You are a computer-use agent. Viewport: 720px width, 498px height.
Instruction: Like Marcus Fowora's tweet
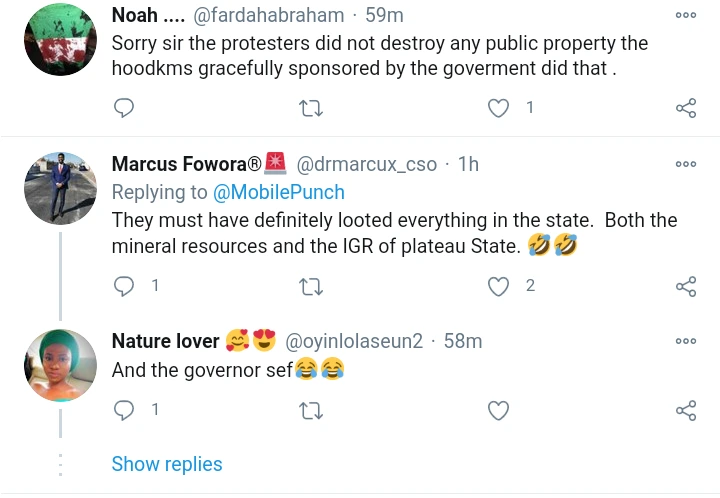(498, 287)
